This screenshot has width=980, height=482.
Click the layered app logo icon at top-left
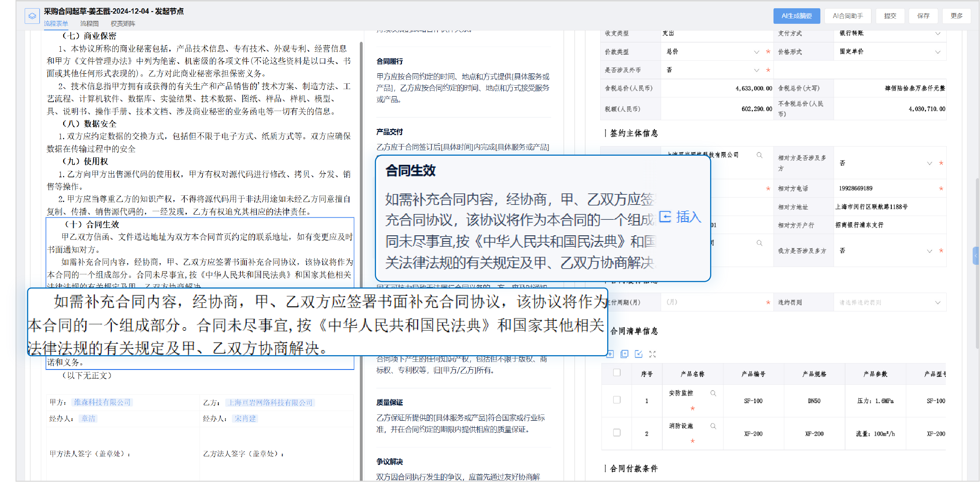click(32, 16)
